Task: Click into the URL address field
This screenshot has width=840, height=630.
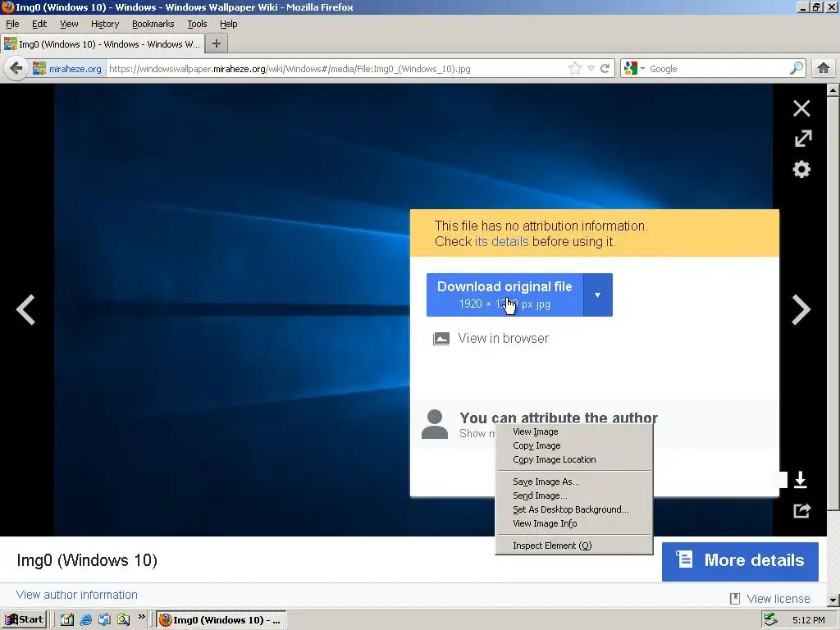Action: 336,69
